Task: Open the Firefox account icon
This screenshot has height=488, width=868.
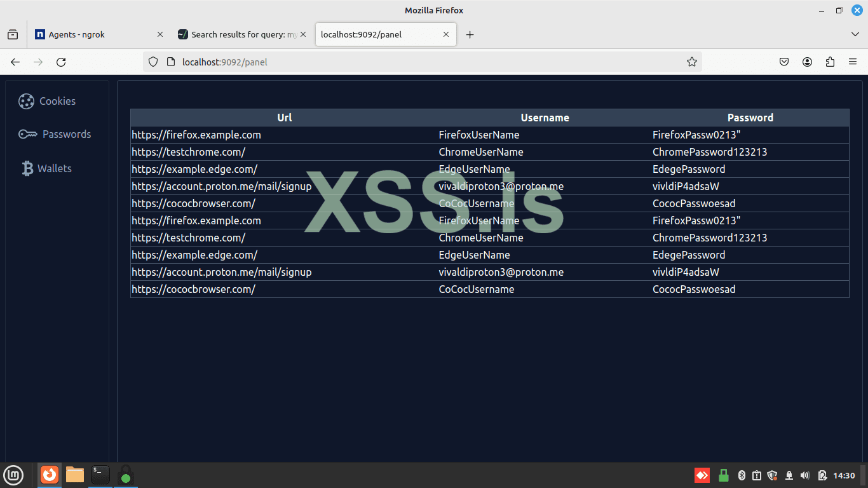Action: [807, 62]
